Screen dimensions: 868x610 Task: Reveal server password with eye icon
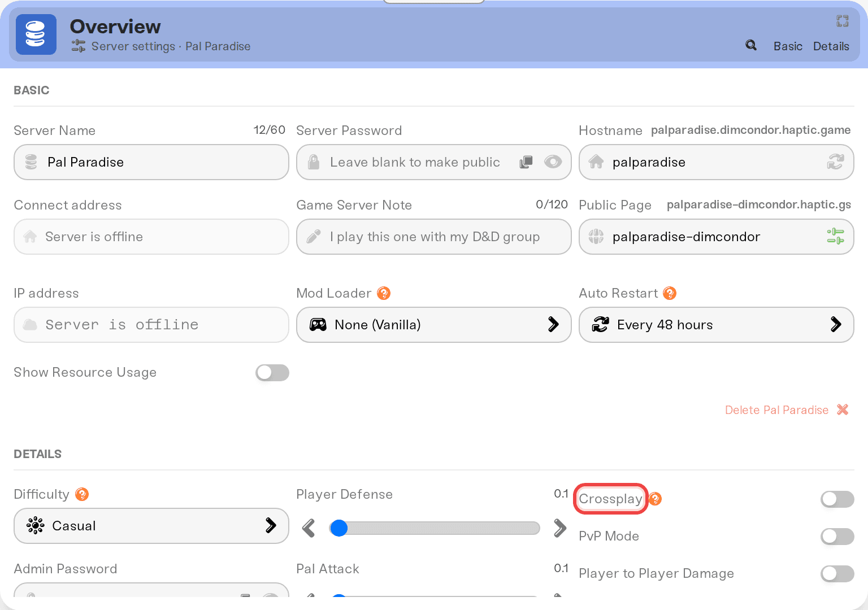tap(553, 162)
